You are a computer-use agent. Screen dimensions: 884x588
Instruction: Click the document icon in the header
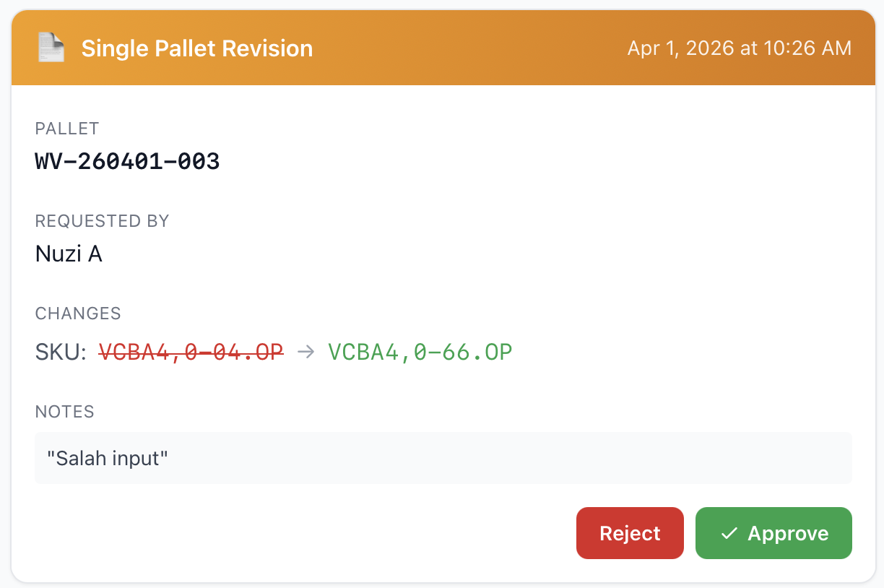click(51, 48)
